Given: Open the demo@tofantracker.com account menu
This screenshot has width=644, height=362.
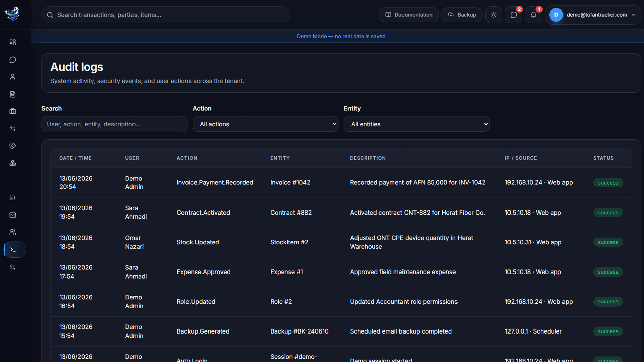Looking at the screenshot, I should point(593,15).
